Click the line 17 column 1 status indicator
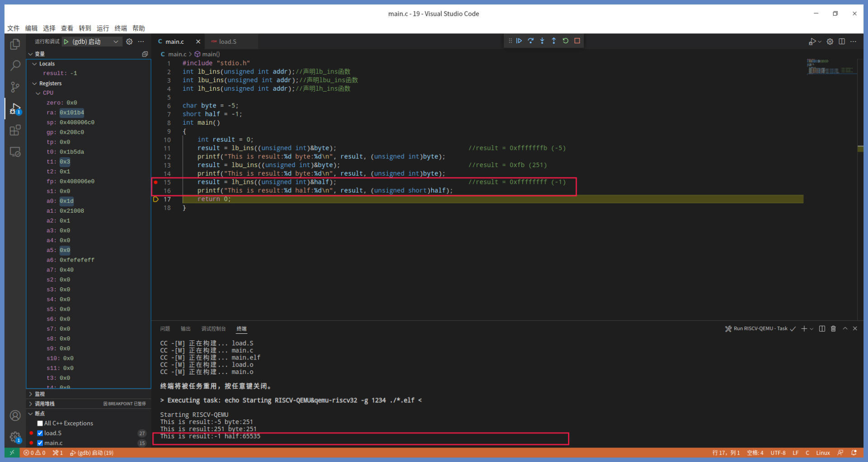 coord(726,453)
